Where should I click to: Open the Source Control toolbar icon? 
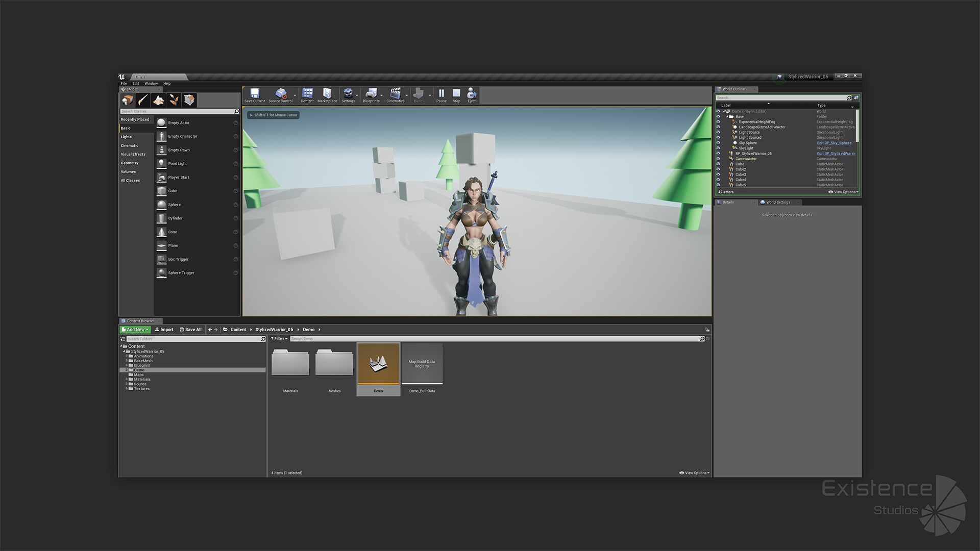[280, 95]
